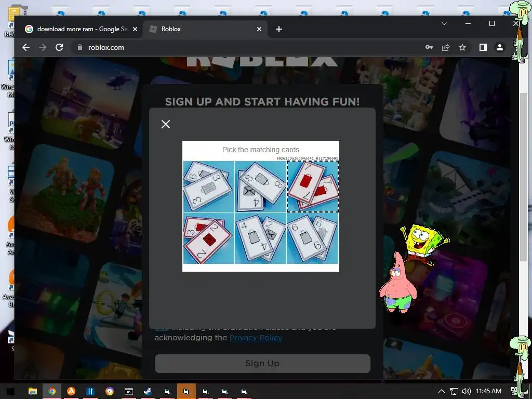Close the Roblox tab
The height and width of the screenshot is (399, 532).
coord(259,29)
